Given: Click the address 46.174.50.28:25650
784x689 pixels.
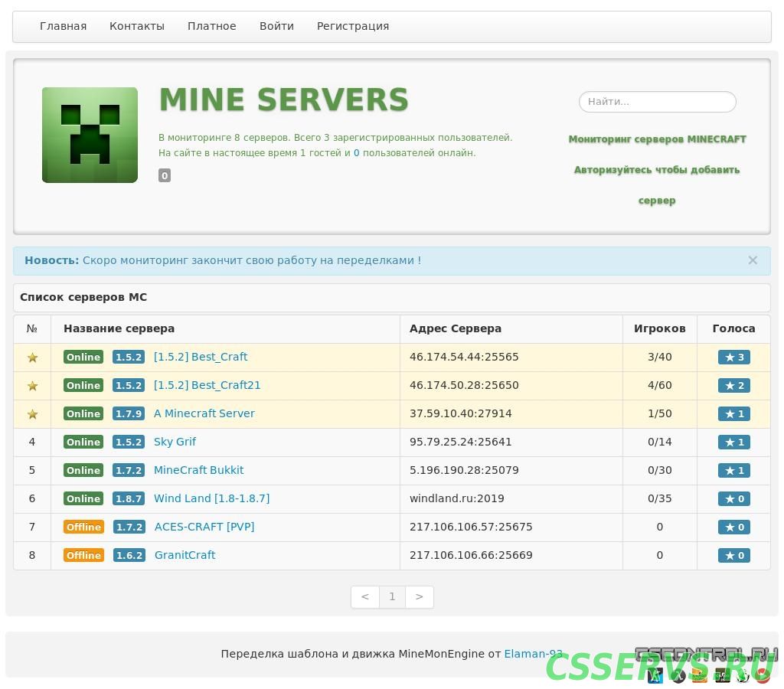Looking at the screenshot, I should (x=464, y=386).
